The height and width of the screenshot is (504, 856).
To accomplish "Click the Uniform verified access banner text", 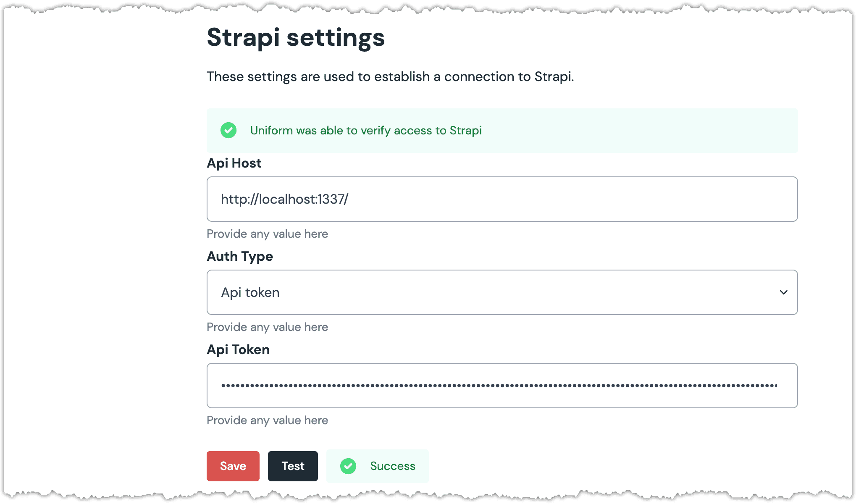I will (366, 131).
